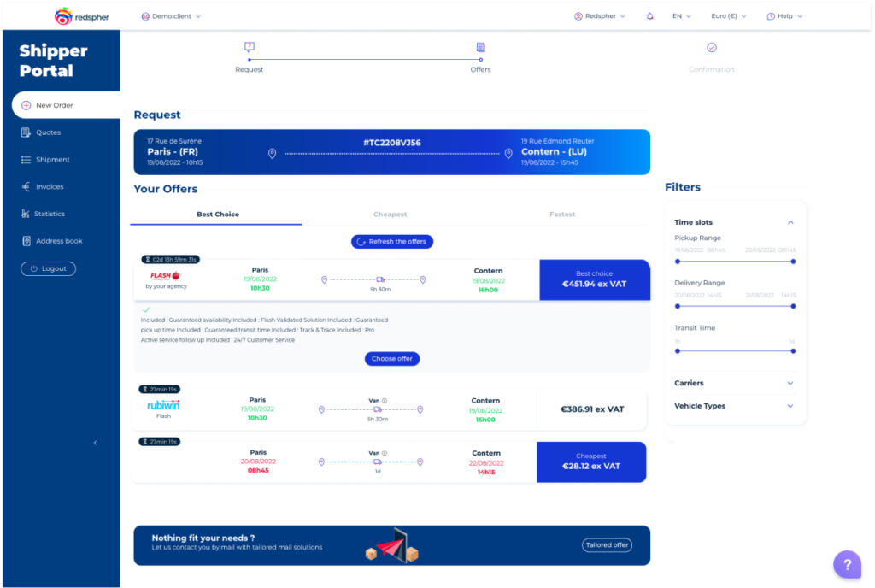Click the Shipment list icon
The width and height of the screenshot is (875, 588).
(26, 160)
